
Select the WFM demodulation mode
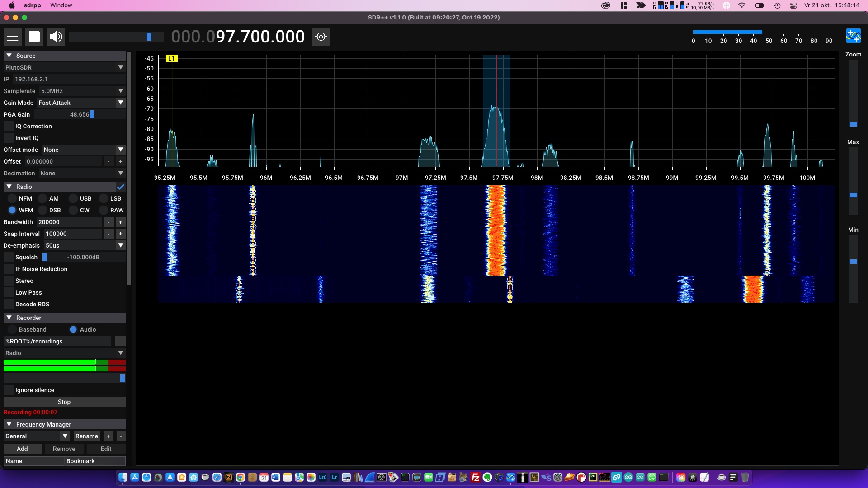(12, 210)
